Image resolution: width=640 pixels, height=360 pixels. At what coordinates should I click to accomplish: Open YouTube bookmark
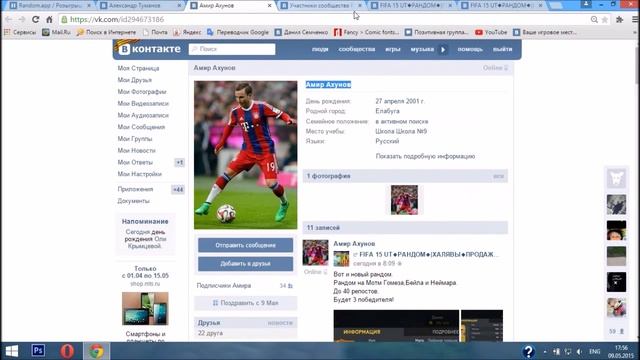click(x=491, y=32)
